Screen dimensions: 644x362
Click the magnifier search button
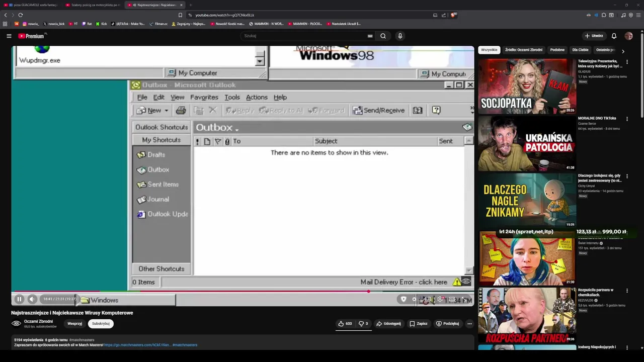(x=383, y=36)
